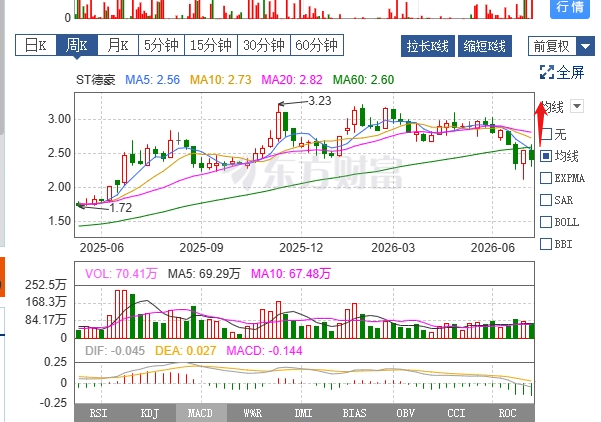Turn on the BOLL overlay checkbox
Screen dimensions: 601x422
click(x=546, y=222)
